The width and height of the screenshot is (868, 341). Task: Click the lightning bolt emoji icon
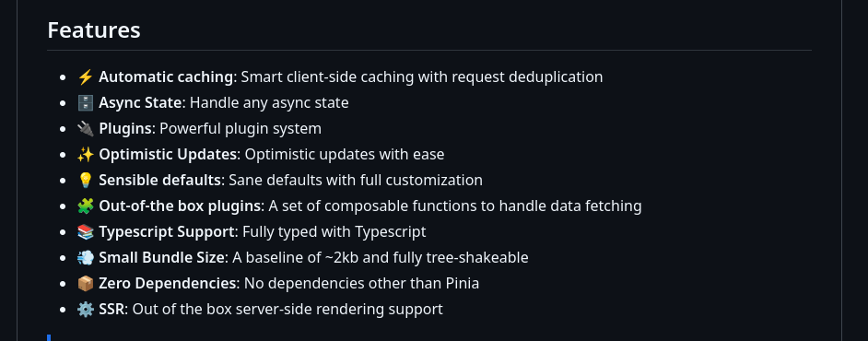tap(86, 76)
